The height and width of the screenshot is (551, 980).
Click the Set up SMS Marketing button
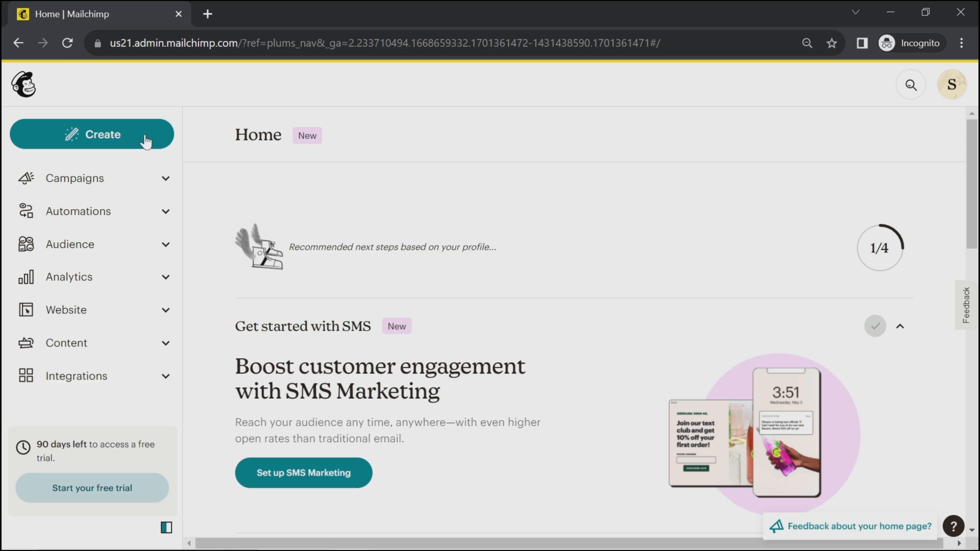pos(303,473)
